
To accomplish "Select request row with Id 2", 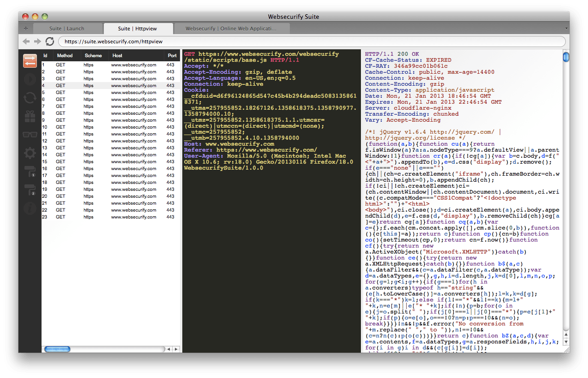I will [111, 72].
